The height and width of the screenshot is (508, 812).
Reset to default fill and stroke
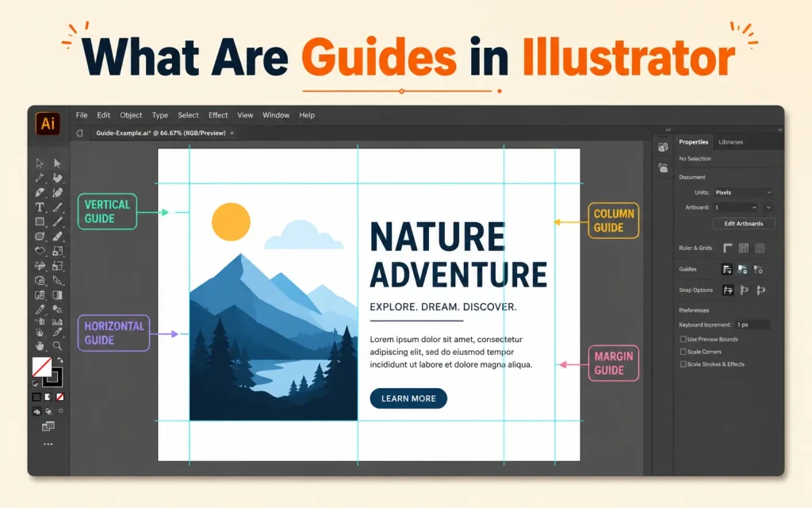pos(35,383)
